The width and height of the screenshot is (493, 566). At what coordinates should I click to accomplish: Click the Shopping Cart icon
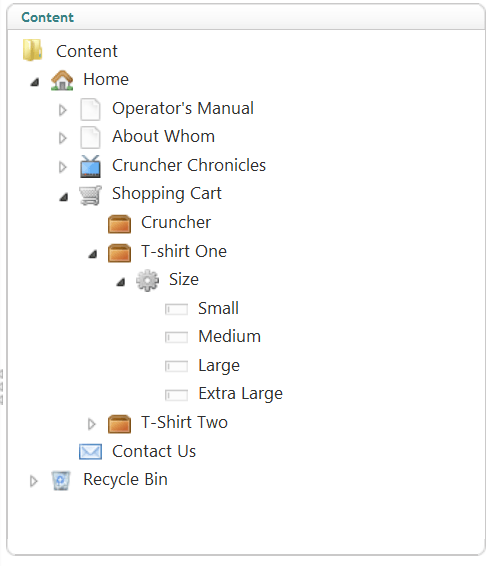tap(90, 195)
